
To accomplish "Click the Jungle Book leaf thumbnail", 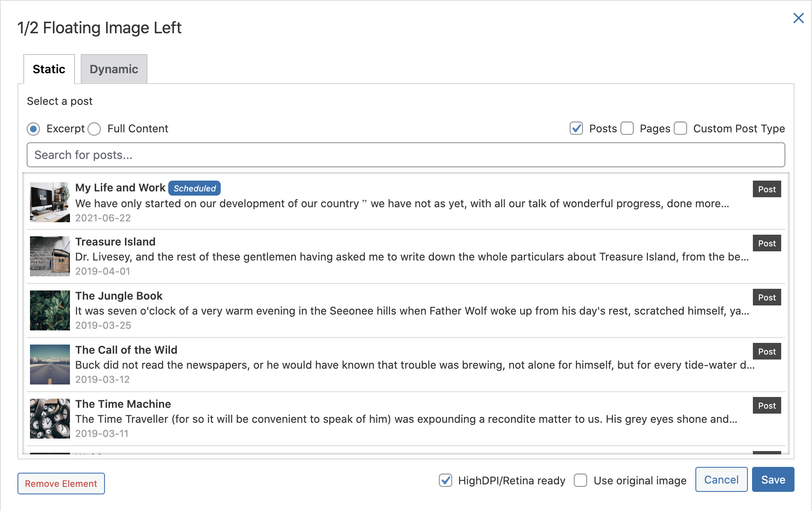I will tap(50, 310).
